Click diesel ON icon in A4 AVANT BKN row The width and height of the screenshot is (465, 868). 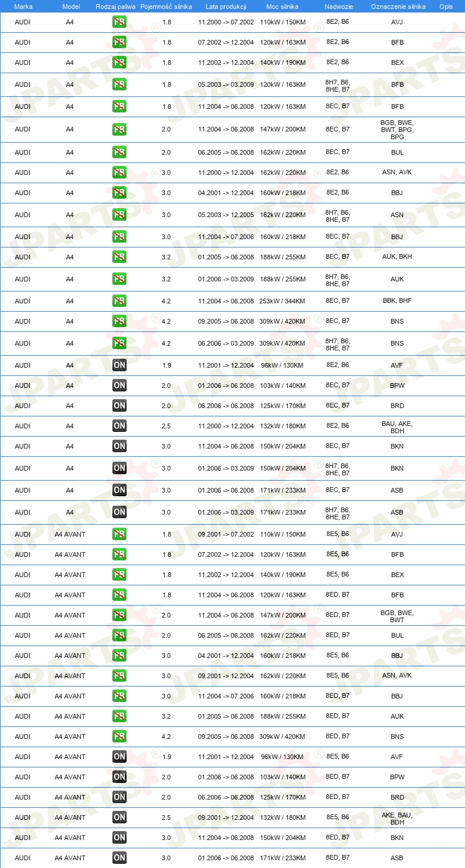[x=120, y=838]
